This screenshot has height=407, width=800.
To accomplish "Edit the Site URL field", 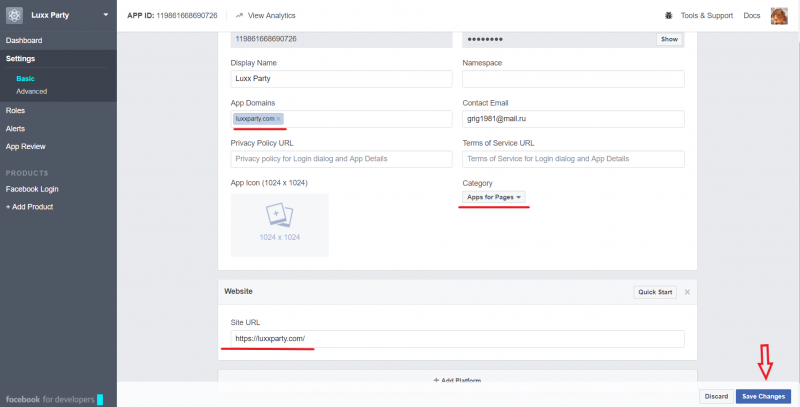I will click(458, 339).
